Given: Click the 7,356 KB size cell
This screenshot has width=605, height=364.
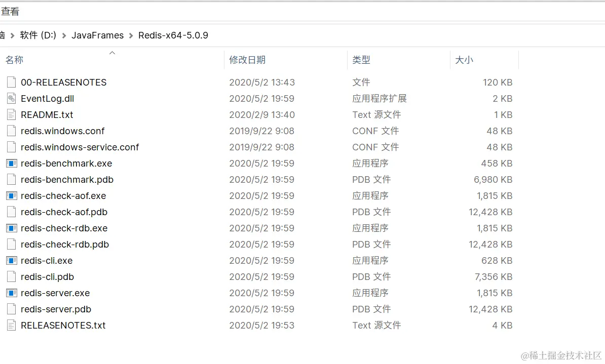Looking at the screenshot, I should click(x=494, y=276).
